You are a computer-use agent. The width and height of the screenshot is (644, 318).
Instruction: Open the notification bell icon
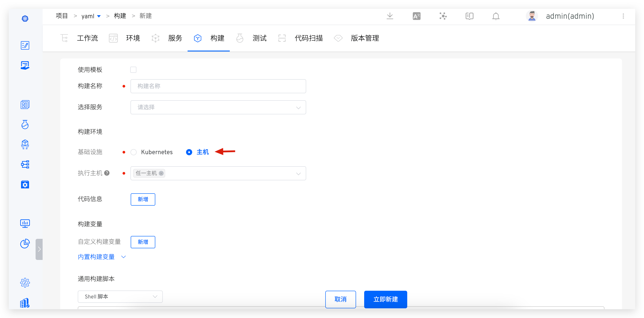[496, 16]
